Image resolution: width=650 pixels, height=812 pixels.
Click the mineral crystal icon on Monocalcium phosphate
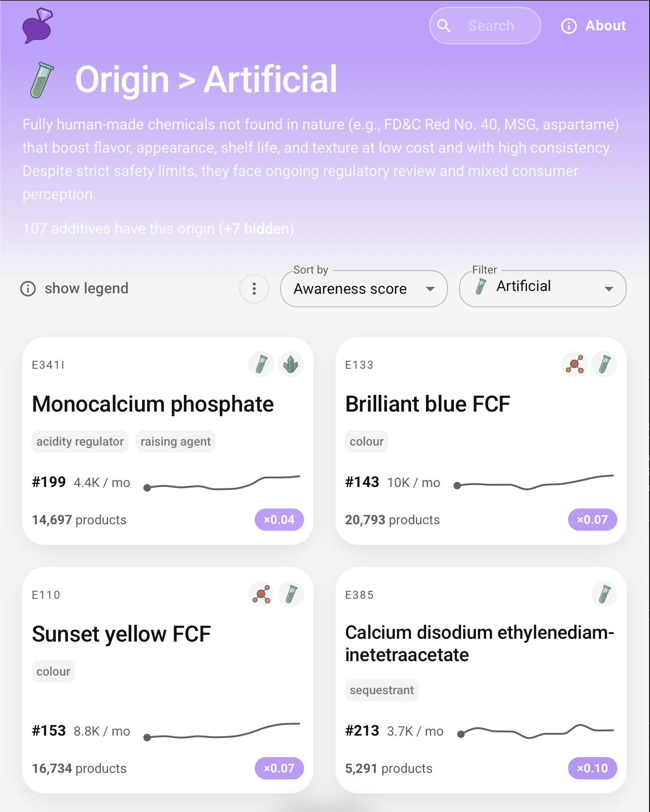click(291, 364)
